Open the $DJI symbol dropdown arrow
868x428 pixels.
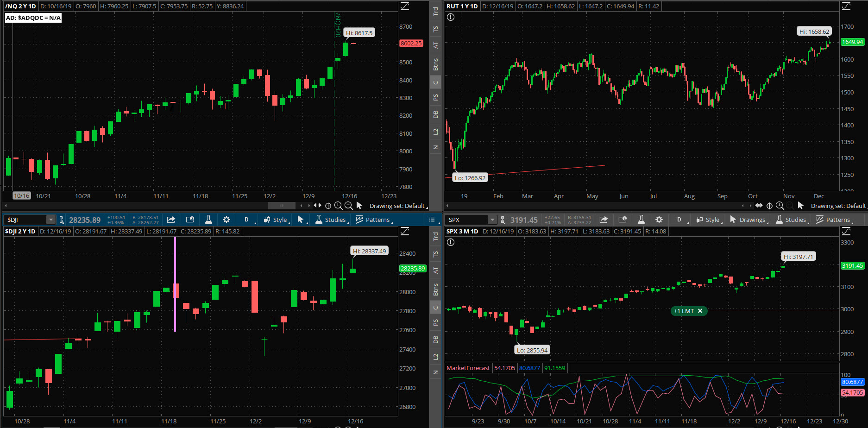click(50, 220)
